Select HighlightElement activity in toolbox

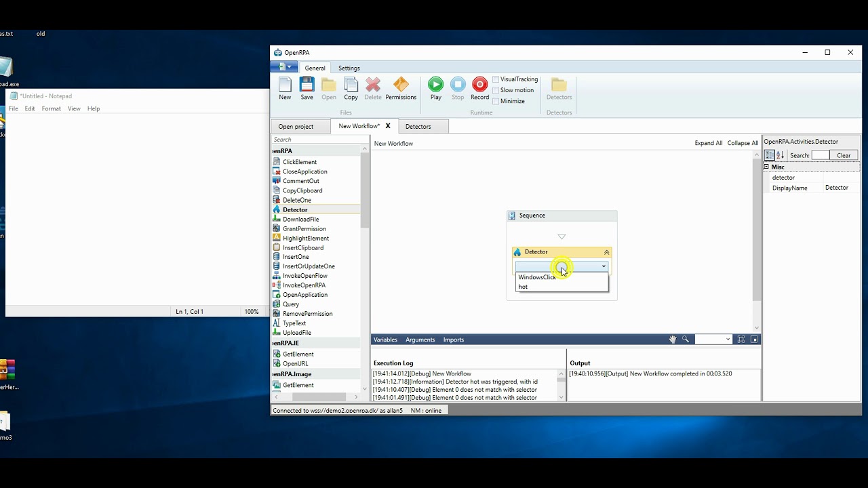pos(306,238)
